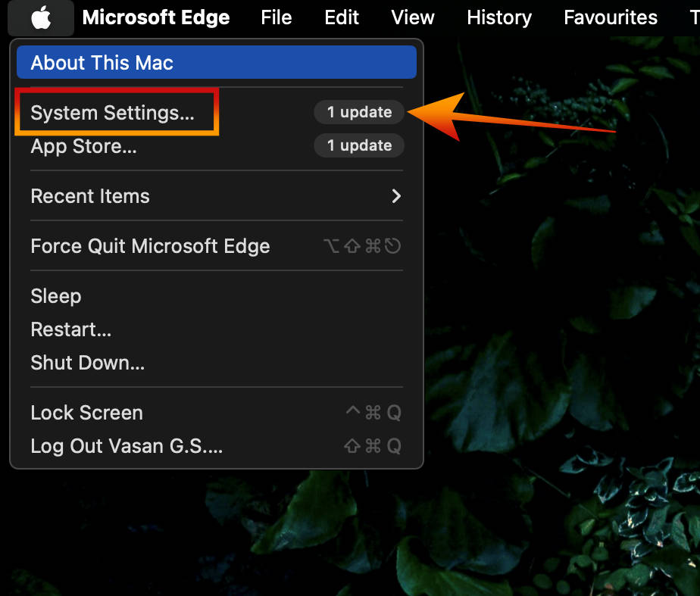This screenshot has height=596, width=700.
Task: Click the Recent Items chevron arrow
Action: [x=395, y=196]
